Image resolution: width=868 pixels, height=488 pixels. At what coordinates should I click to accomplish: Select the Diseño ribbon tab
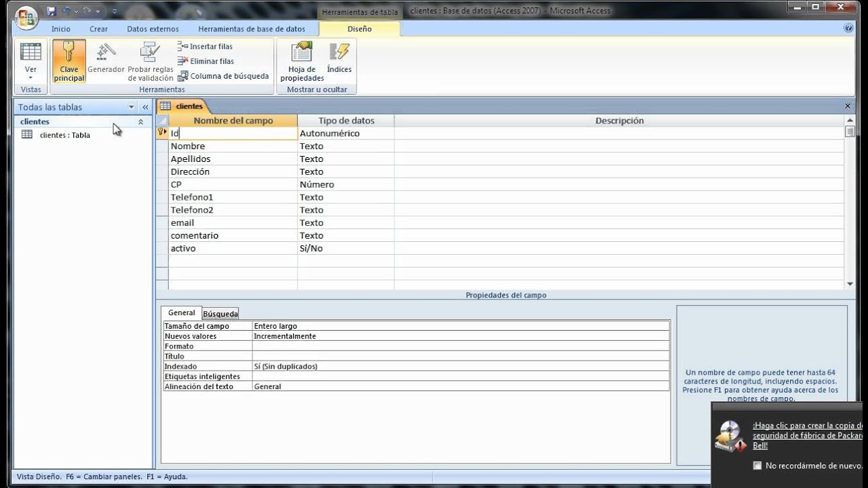click(x=359, y=29)
